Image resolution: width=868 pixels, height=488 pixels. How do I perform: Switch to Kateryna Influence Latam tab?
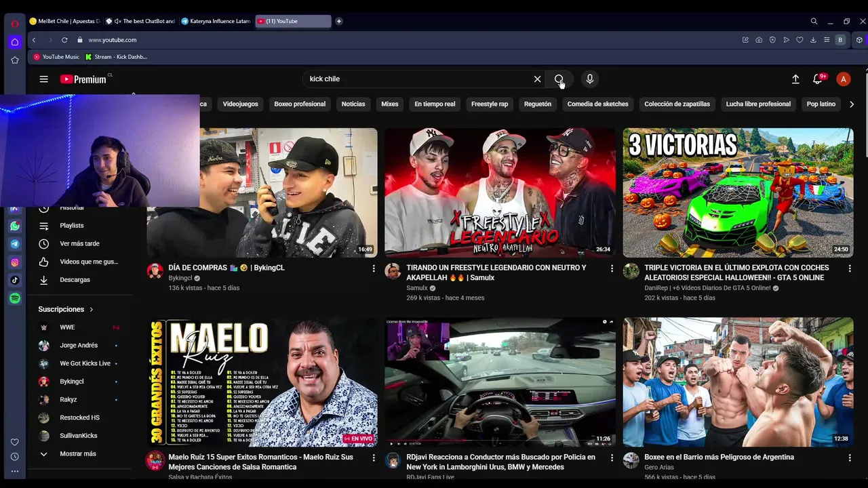point(217,21)
